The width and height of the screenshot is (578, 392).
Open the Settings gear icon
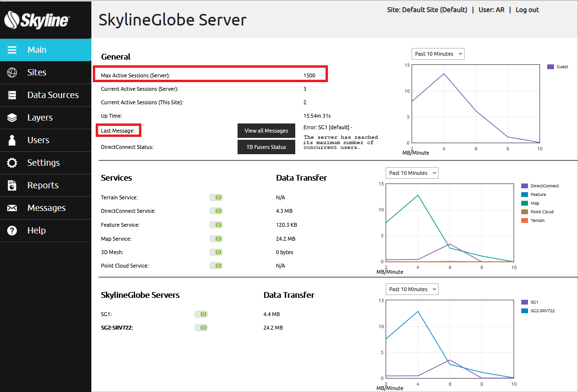click(12, 163)
